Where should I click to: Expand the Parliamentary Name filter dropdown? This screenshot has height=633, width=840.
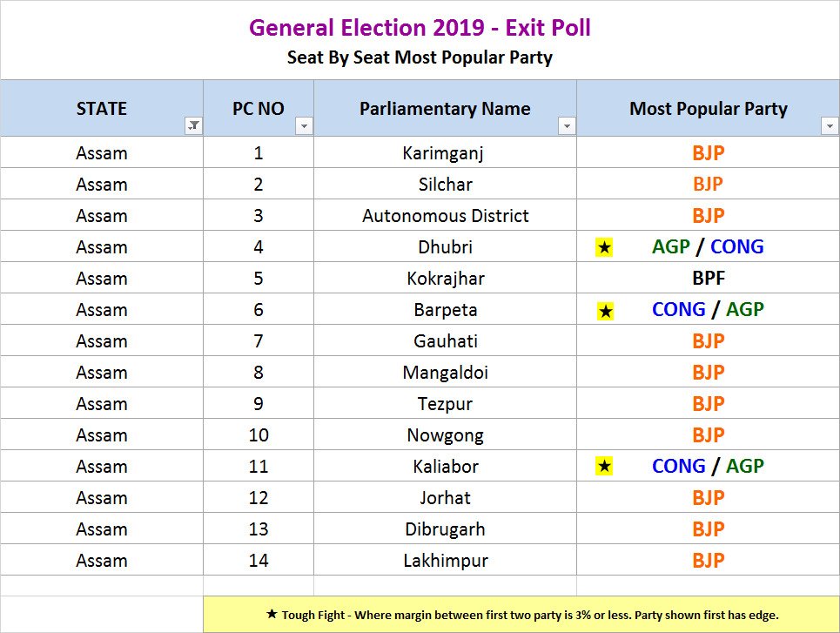pyautogui.click(x=567, y=126)
